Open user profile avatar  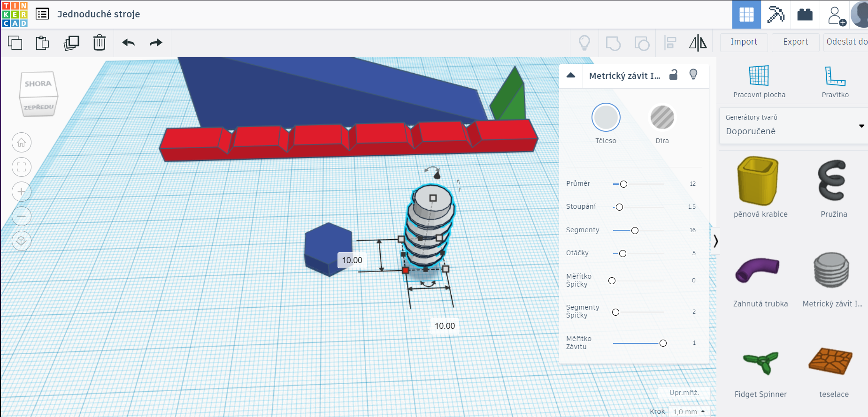860,15
